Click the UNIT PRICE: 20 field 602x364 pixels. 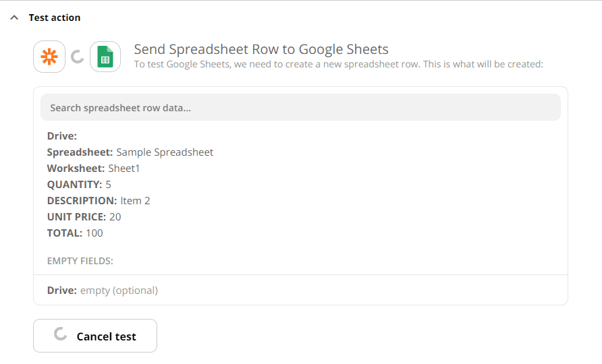[84, 217]
